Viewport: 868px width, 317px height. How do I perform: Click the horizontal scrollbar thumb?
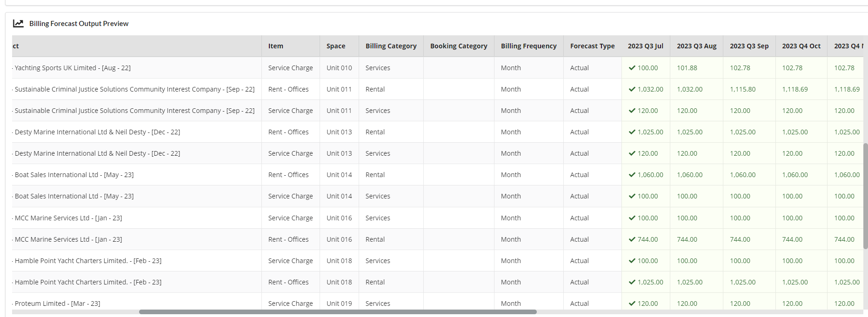(x=338, y=312)
